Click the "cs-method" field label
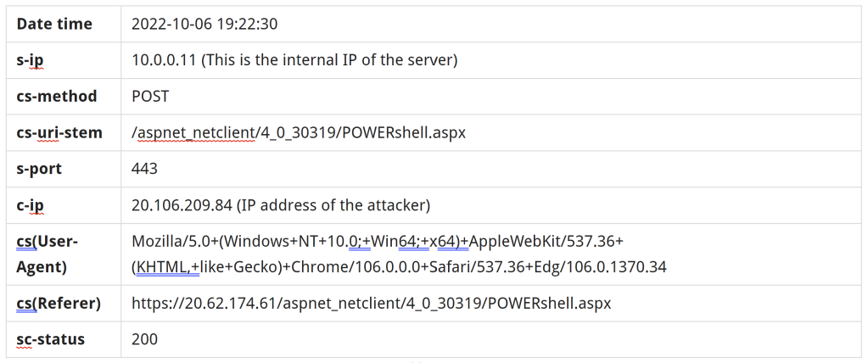This screenshot has height=363, width=868. pyautogui.click(x=57, y=97)
